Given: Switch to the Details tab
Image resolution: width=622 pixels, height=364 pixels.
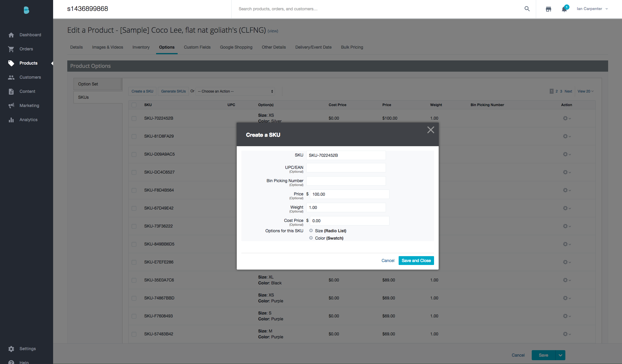Looking at the screenshot, I should (76, 47).
